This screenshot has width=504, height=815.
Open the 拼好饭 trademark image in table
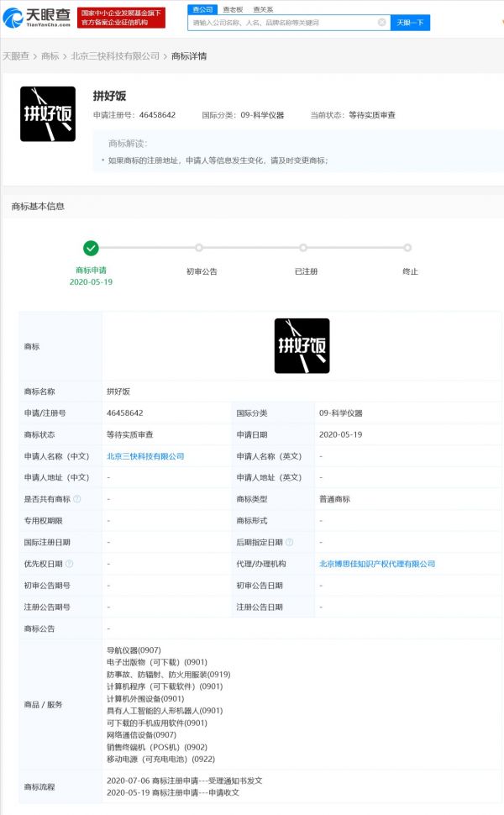coord(302,345)
